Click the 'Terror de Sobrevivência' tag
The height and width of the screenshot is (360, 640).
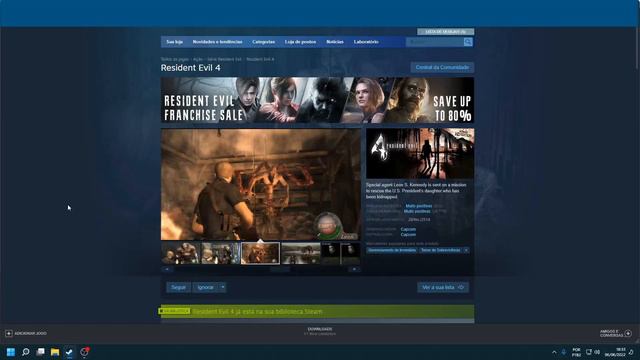[440, 250]
